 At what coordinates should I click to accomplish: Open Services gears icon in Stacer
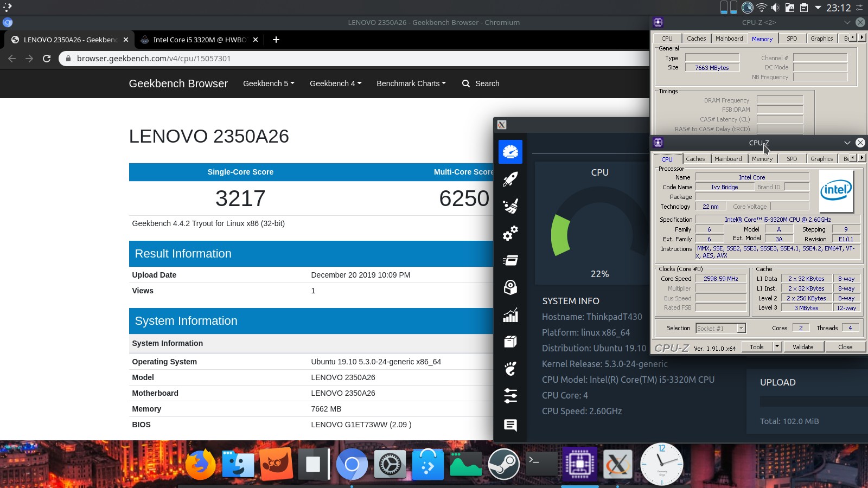pos(510,233)
